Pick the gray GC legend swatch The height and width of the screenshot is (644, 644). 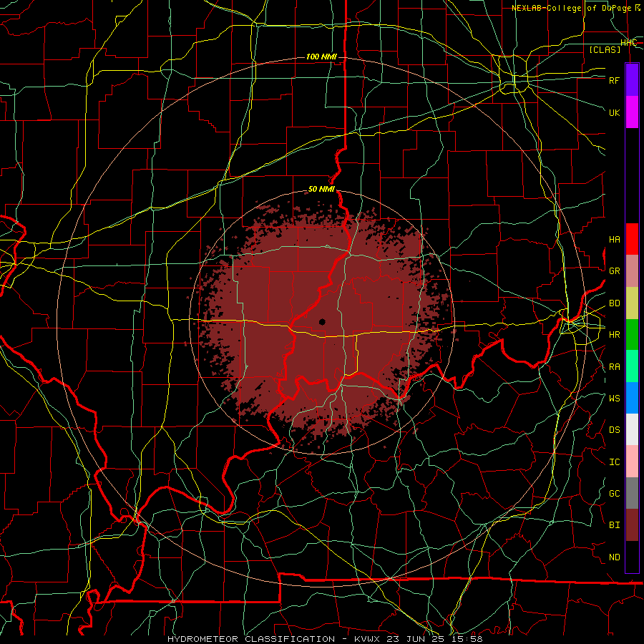tap(632, 493)
